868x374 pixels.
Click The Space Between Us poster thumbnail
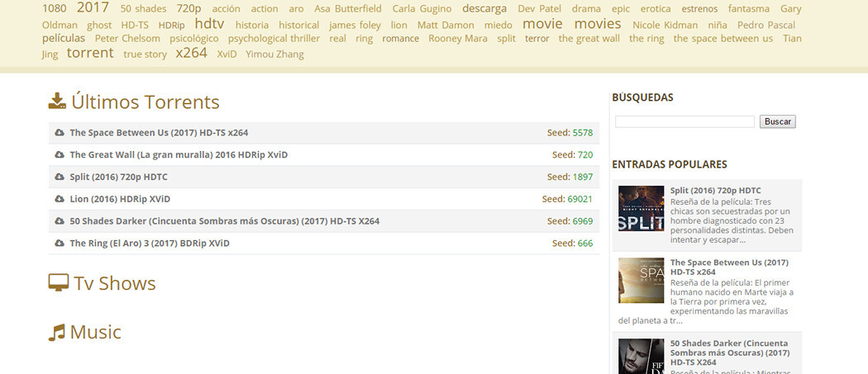[641, 280]
